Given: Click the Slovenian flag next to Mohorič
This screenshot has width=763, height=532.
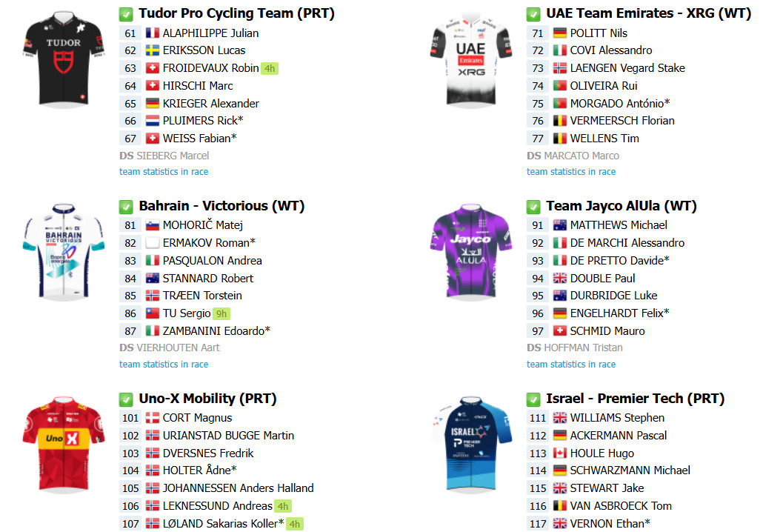Looking at the screenshot, I should tap(153, 225).
